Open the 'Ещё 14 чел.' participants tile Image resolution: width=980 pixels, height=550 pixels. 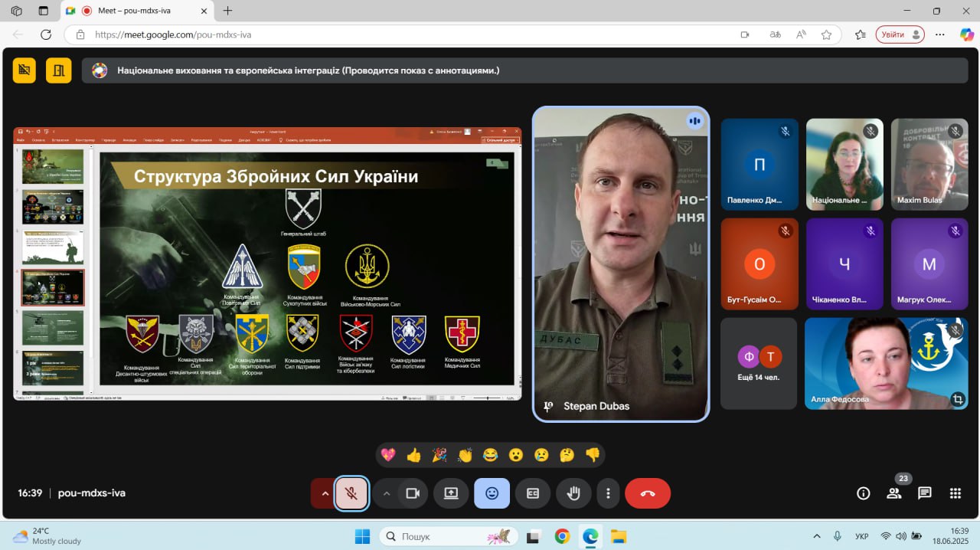[x=759, y=363]
